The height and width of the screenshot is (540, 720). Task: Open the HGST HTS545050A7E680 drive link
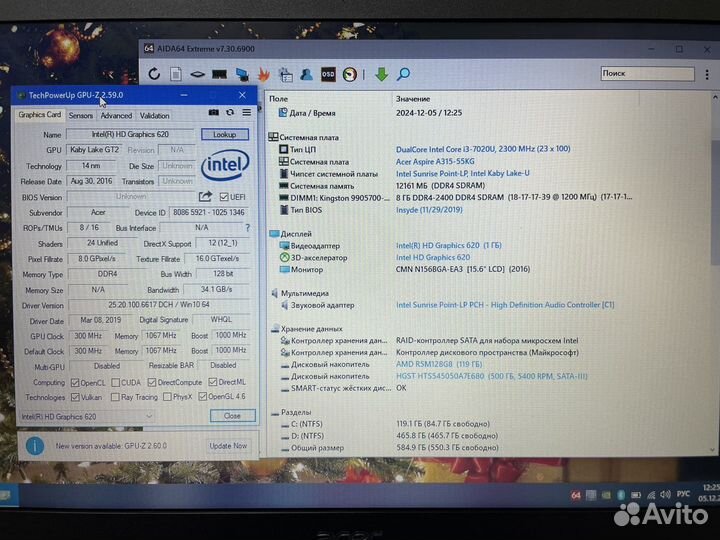coord(492,376)
